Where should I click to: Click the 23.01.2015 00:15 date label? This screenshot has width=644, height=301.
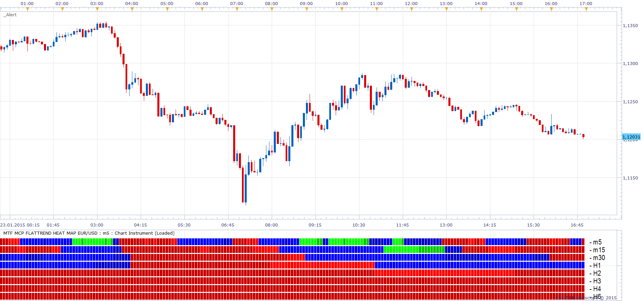(x=20, y=225)
